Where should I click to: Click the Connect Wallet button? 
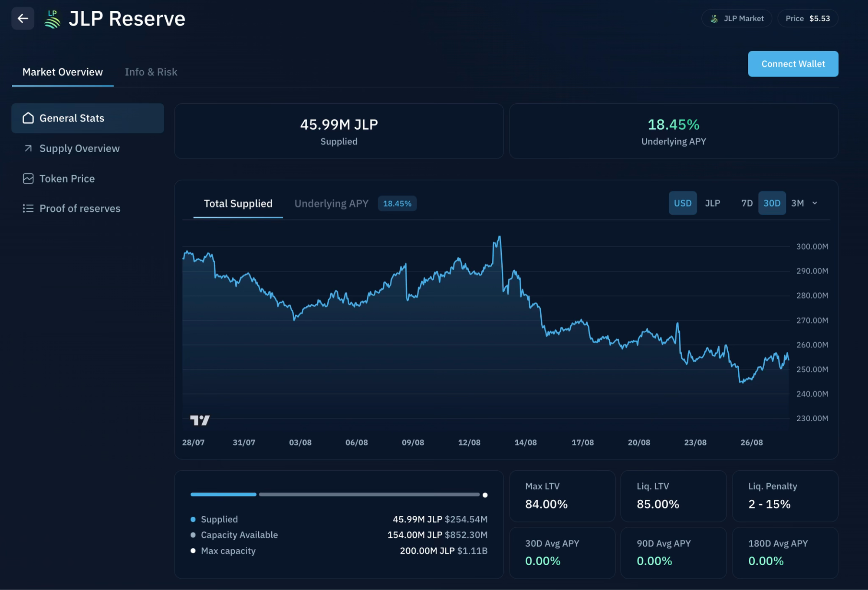pos(793,64)
